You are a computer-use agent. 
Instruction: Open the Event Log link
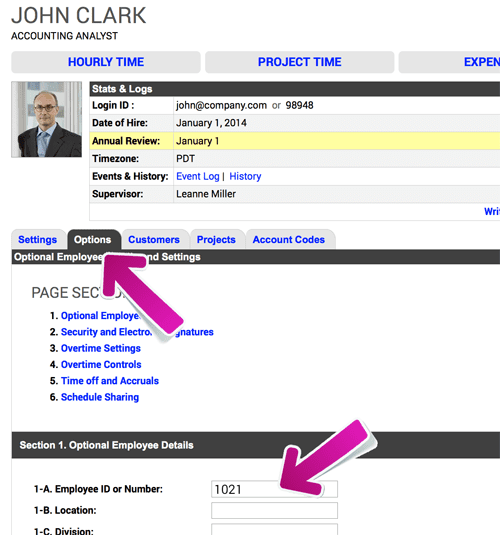pyautogui.click(x=198, y=176)
